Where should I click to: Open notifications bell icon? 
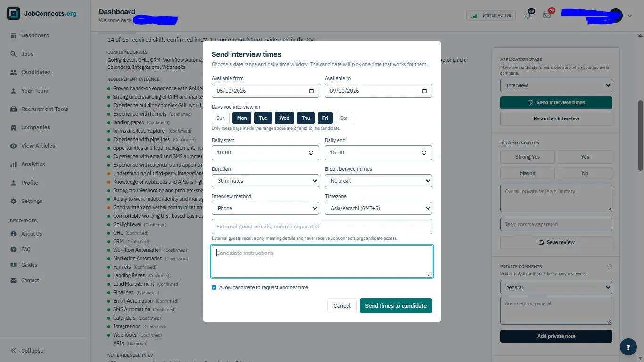[x=528, y=16]
